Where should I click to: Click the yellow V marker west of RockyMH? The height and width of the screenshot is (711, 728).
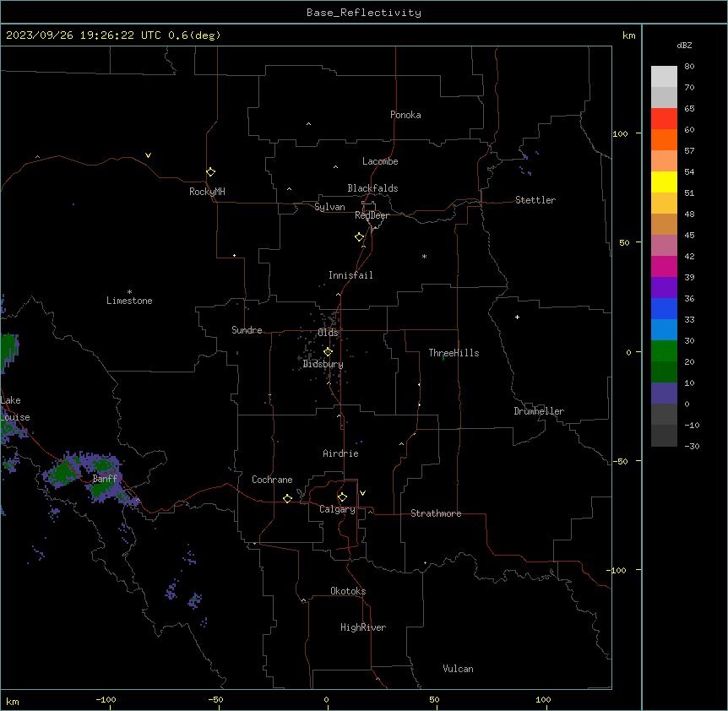tap(148, 155)
